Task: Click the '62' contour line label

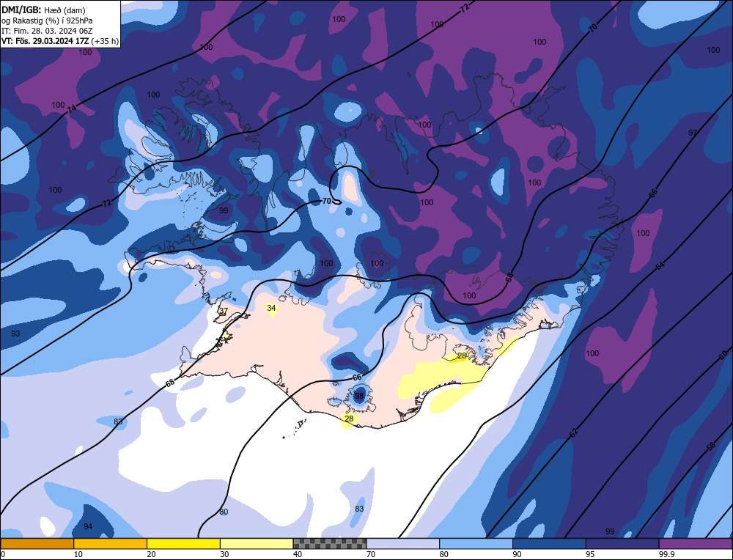Action: 574,433
